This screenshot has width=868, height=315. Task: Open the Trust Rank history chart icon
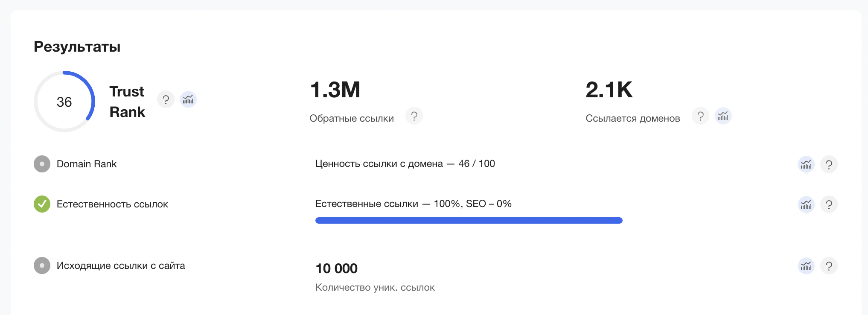coord(188,99)
